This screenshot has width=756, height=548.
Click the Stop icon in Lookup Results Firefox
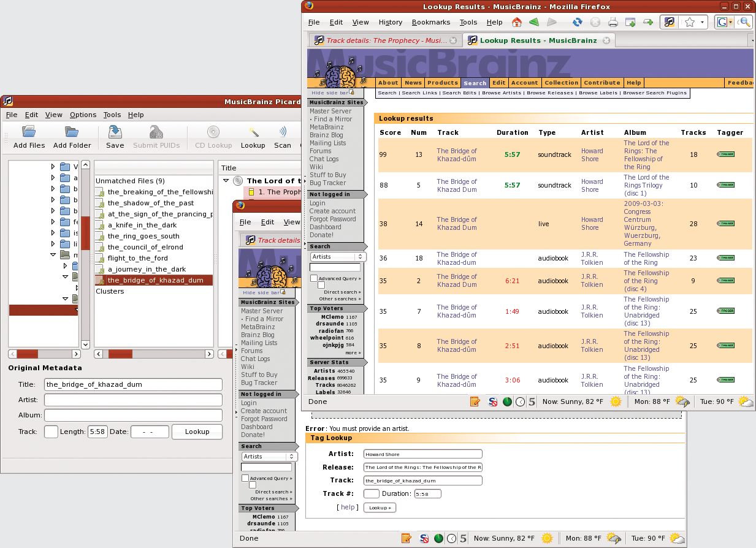(595, 22)
